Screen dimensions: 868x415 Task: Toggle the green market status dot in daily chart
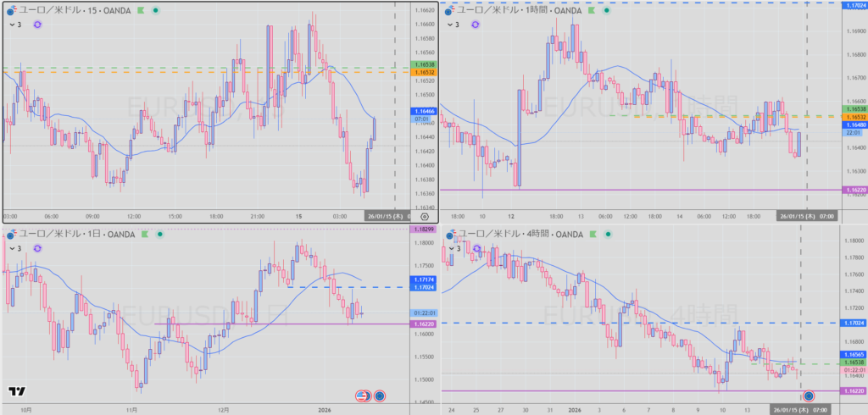[159, 232]
